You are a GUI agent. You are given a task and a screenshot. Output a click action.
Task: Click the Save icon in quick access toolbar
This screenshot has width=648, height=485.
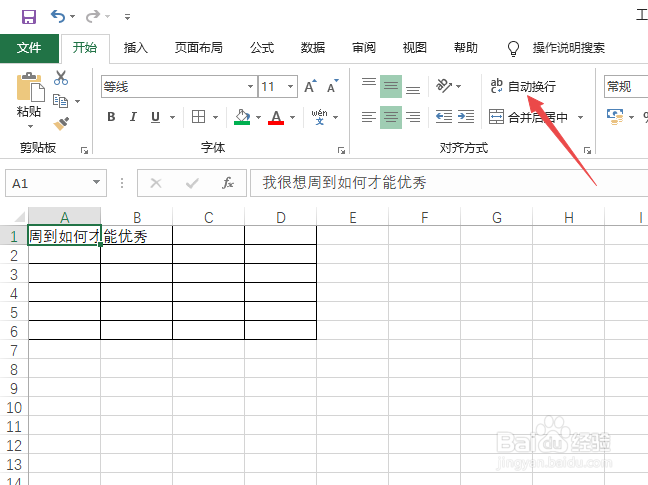(29, 17)
